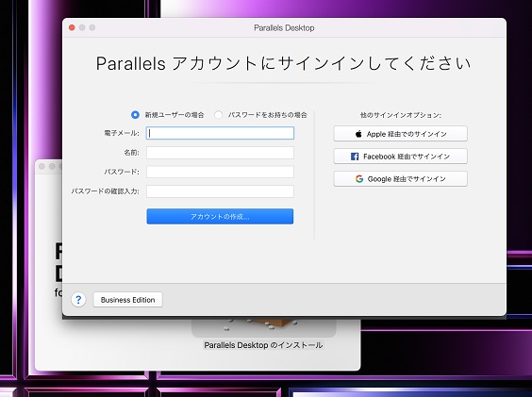Click the アカウントの作成 button
Screen dimensions: 532x397
coord(220,217)
